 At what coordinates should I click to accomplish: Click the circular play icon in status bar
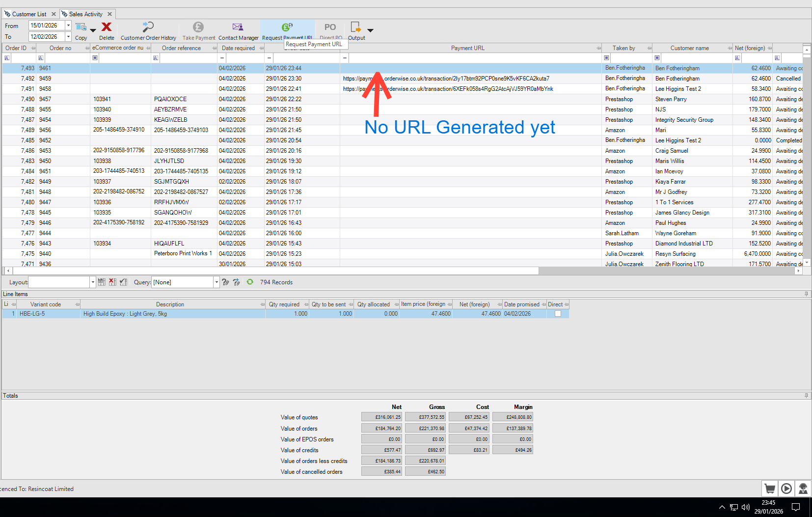point(786,489)
